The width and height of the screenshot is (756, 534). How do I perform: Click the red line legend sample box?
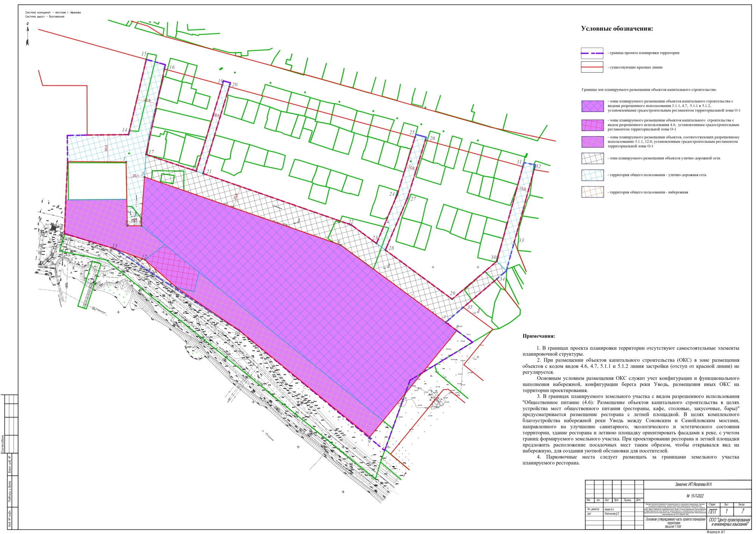pos(592,67)
